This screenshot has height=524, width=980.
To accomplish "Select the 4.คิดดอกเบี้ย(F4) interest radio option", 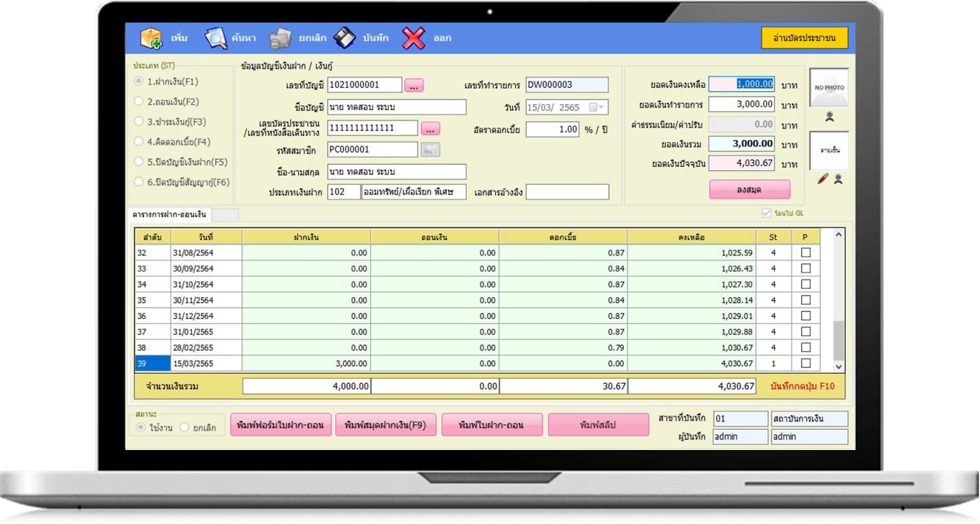I will [139, 142].
